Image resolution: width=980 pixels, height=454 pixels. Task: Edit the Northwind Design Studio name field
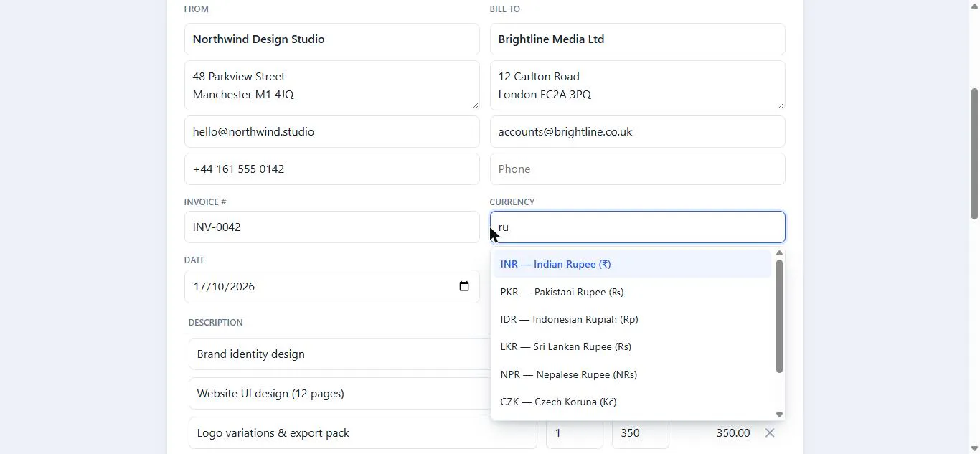point(331,39)
